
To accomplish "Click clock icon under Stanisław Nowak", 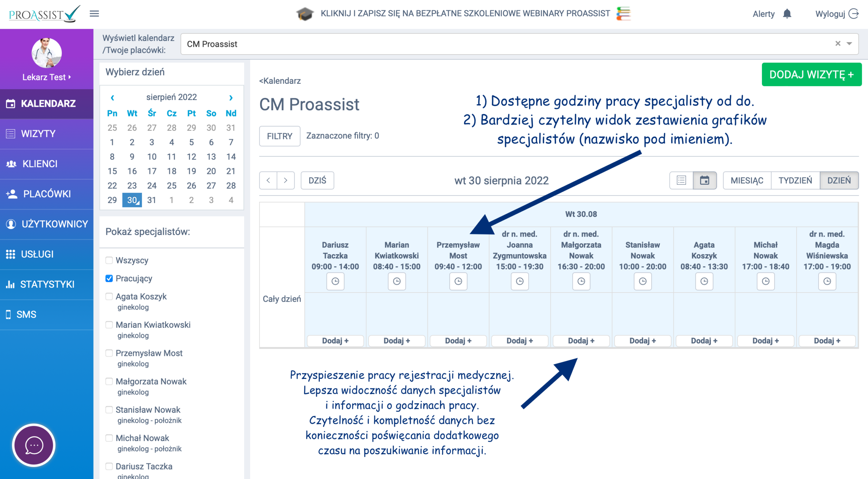I will coord(643,281).
